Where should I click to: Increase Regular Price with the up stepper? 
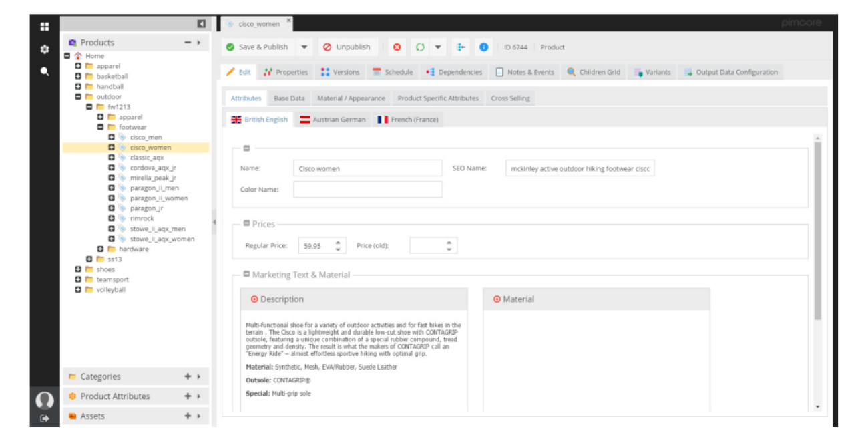338,242
